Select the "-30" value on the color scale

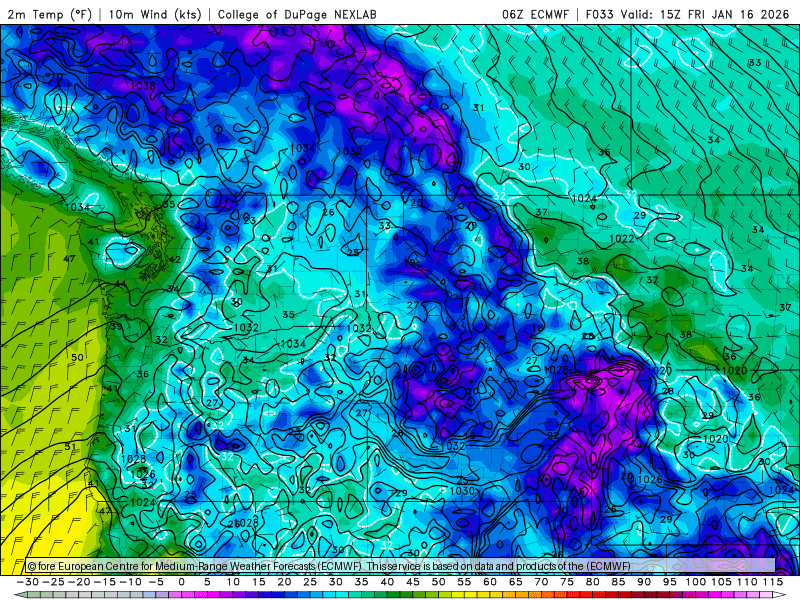(28, 582)
